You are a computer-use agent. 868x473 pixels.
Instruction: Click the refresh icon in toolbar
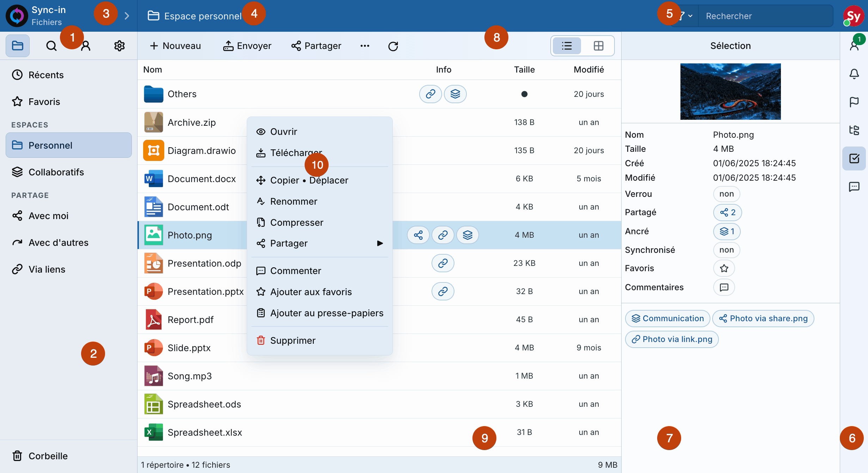click(x=393, y=46)
